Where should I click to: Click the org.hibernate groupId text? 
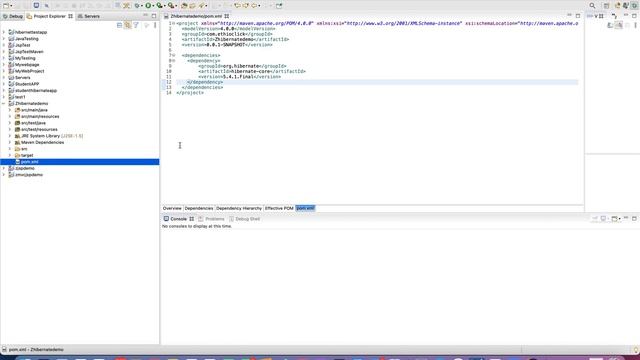(x=241, y=66)
